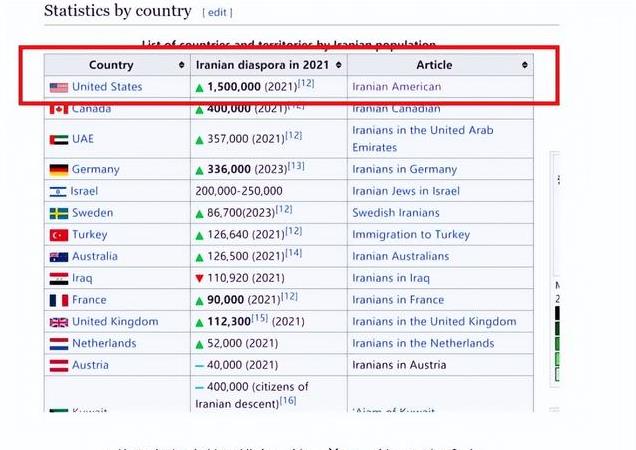Click the United States flag icon

pyautogui.click(x=58, y=87)
